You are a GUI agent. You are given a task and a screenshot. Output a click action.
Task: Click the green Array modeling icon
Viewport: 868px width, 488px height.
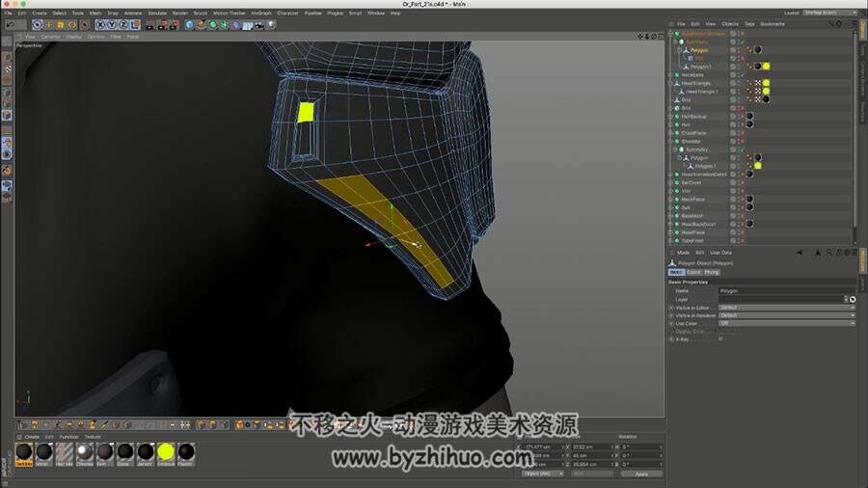[x=224, y=25]
